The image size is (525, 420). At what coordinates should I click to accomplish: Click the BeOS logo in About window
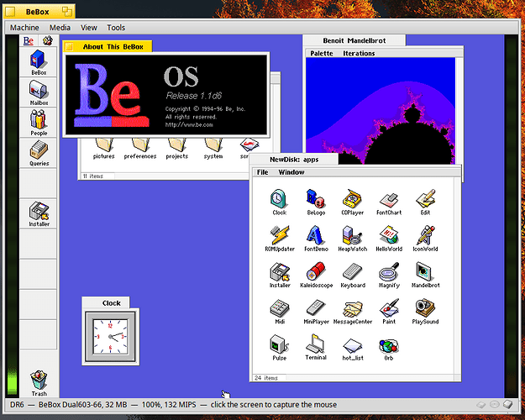112,95
